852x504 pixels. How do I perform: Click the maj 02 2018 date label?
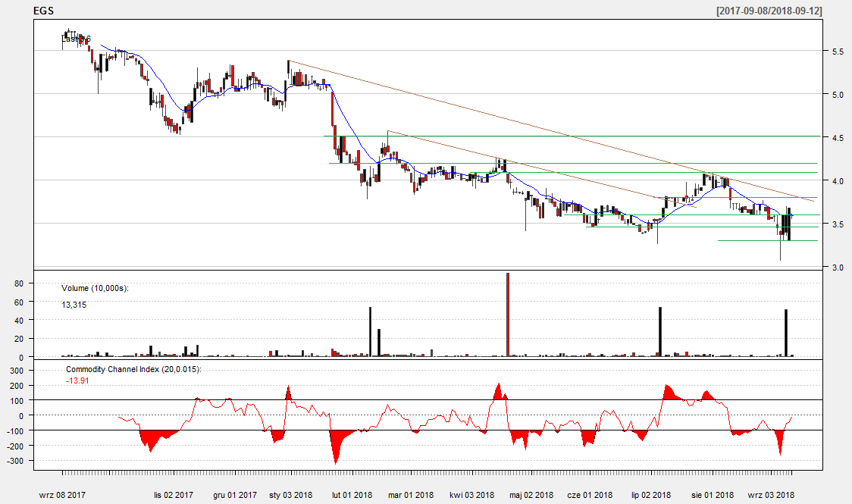pos(531,495)
